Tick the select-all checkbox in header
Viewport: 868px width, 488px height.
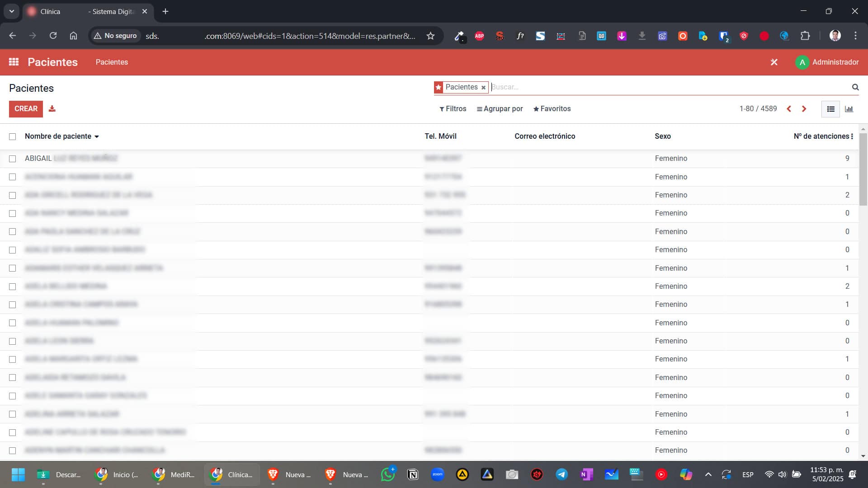click(12, 136)
